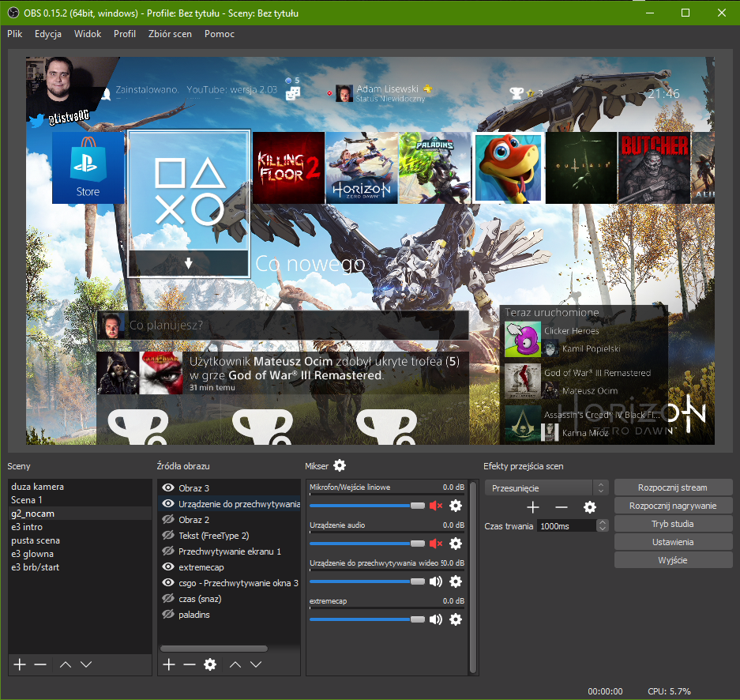Open Mikser settings gear icon
This screenshot has height=700, width=740.
tap(340, 466)
